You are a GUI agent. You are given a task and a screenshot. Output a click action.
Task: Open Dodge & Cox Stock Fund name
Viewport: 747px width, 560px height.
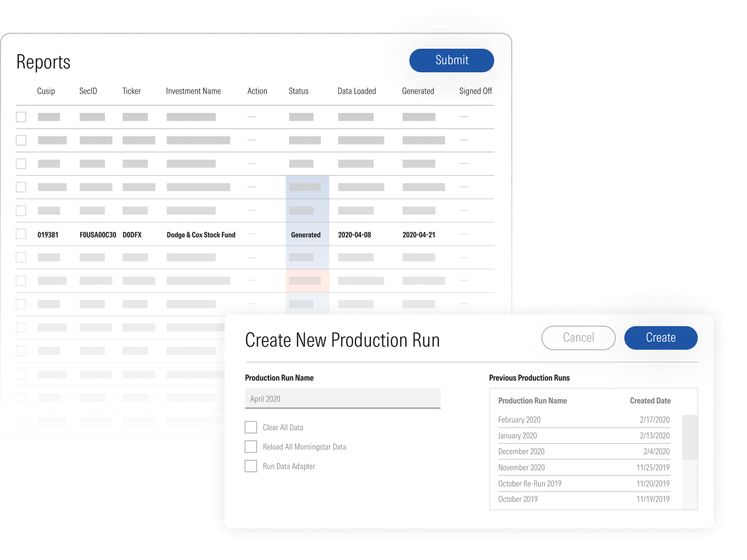201,235
